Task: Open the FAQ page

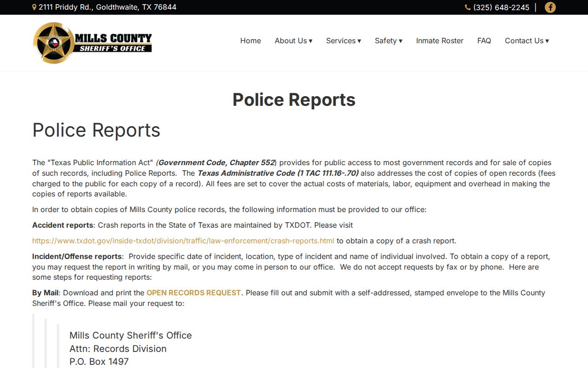Action: [484, 40]
